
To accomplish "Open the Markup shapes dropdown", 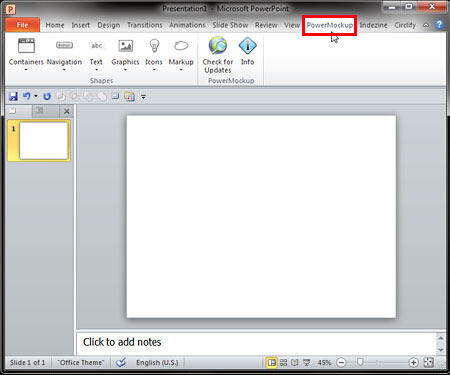I will pyautogui.click(x=181, y=54).
